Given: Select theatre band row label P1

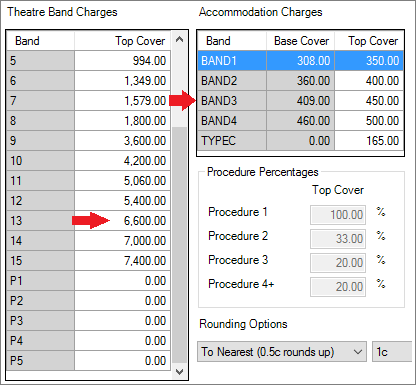Looking at the screenshot, I should (40, 281).
